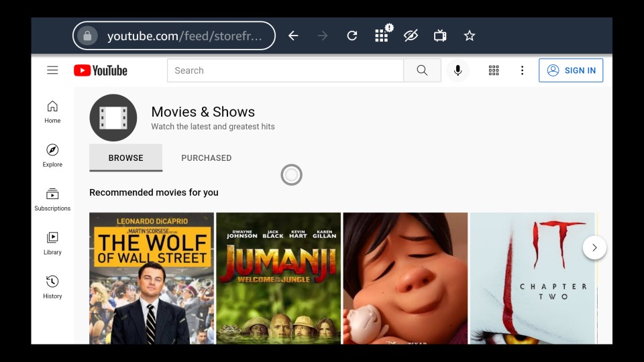The height and width of the screenshot is (362, 644).
Task: Reload the page with refresh icon
Action: click(x=352, y=36)
